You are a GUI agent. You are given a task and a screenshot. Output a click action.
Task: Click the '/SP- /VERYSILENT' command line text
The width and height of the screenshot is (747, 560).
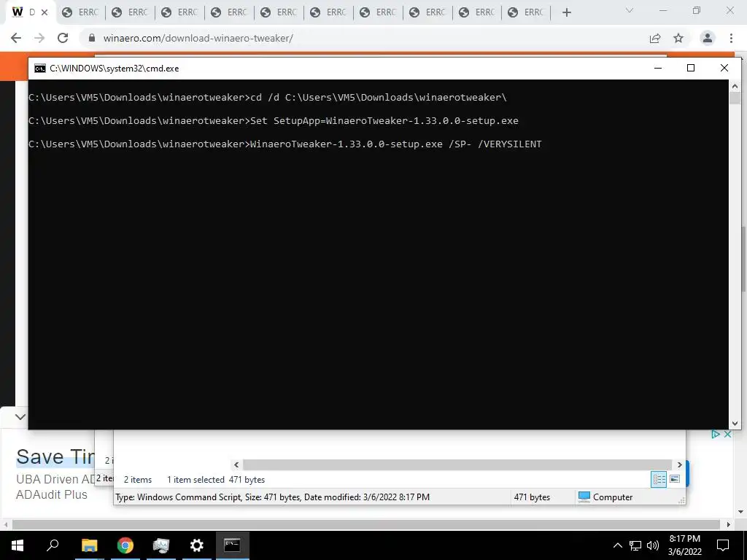point(495,144)
